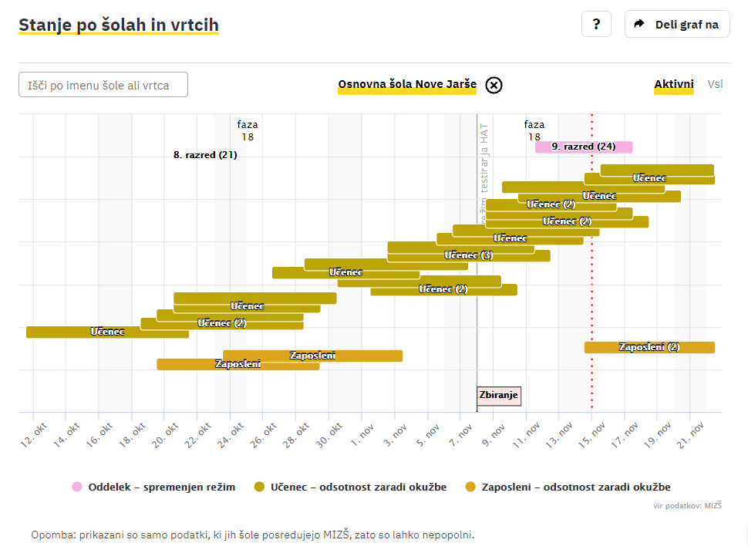This screenshot has height=560, width=748.
Task: Click the question mark help button
Action: click(x=596, y=24)
